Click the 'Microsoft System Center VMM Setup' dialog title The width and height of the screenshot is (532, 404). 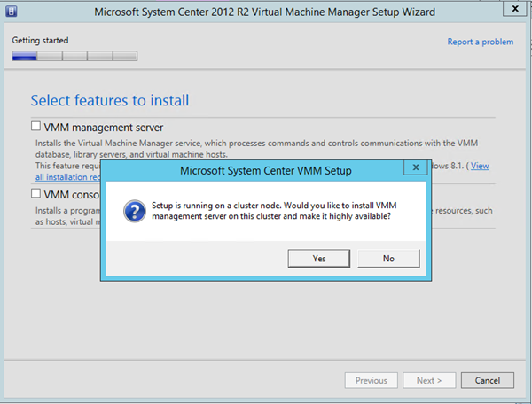(266, 170)
